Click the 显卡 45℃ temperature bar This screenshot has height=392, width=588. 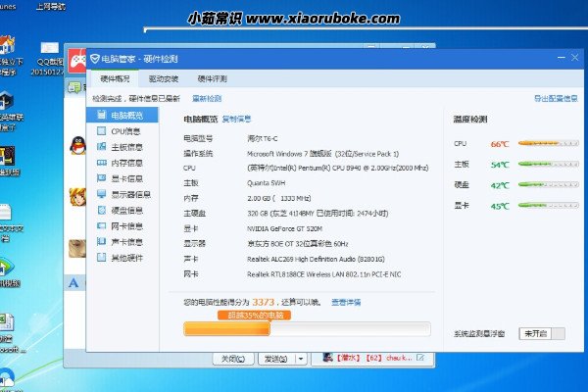tap(548, 205)
